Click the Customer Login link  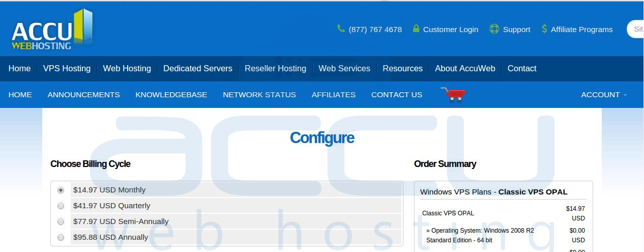(451, 30)
